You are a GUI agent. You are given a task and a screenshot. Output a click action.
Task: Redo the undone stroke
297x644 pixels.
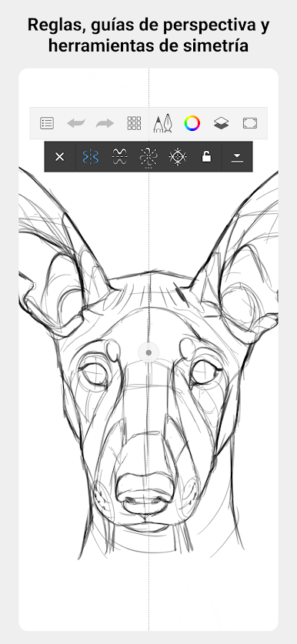[105, 123]
